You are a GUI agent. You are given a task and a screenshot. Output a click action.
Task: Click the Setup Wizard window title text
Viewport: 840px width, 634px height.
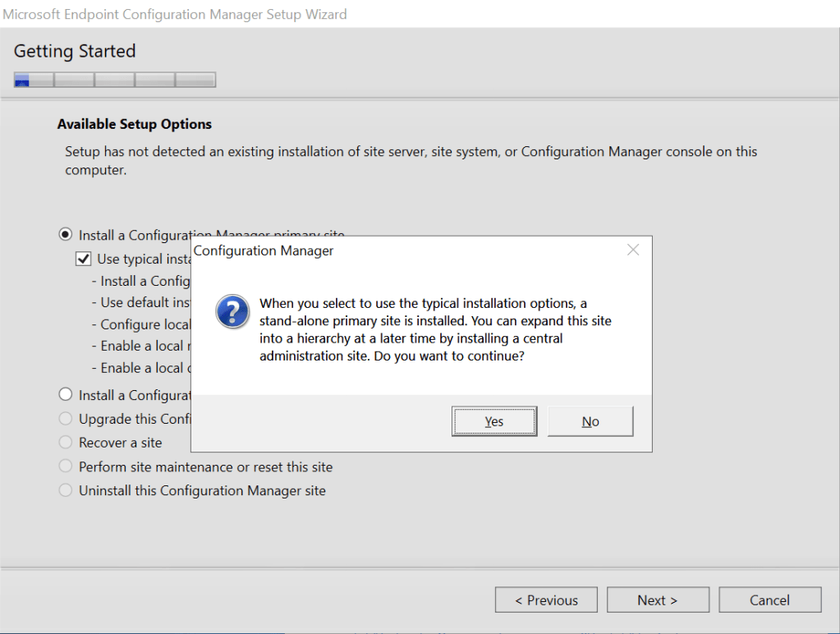[x=175, y=14]
